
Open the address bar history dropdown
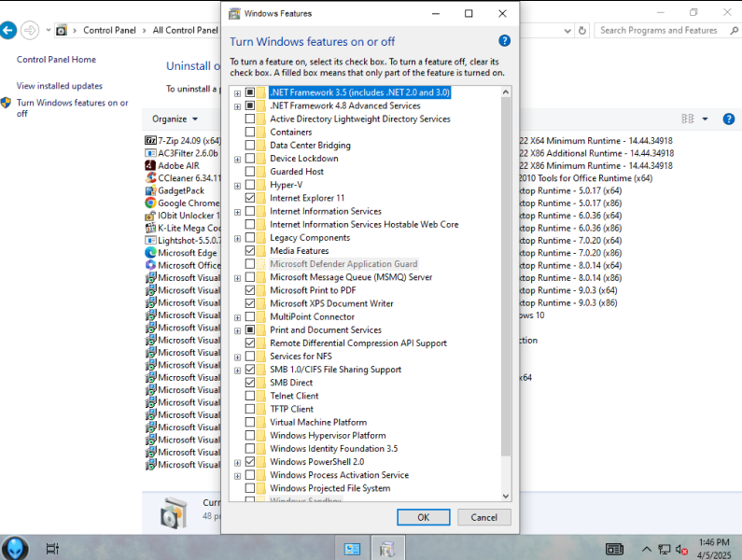tap(567, 31)
